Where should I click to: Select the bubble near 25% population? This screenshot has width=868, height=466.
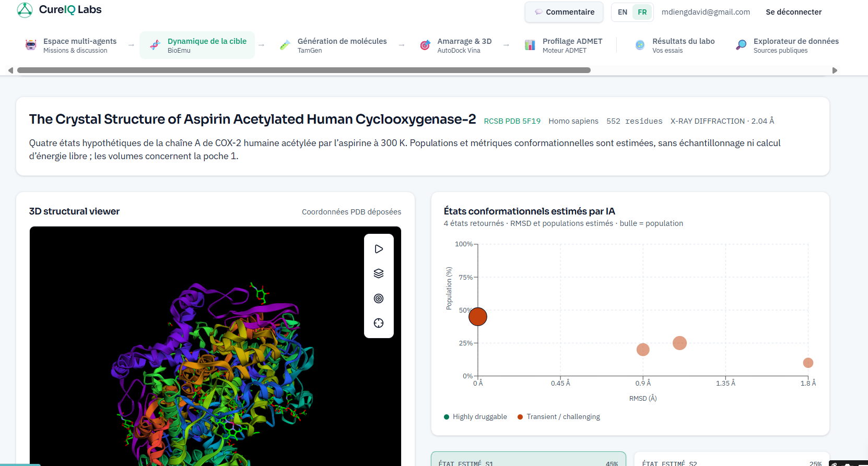[x=679, y=343]
